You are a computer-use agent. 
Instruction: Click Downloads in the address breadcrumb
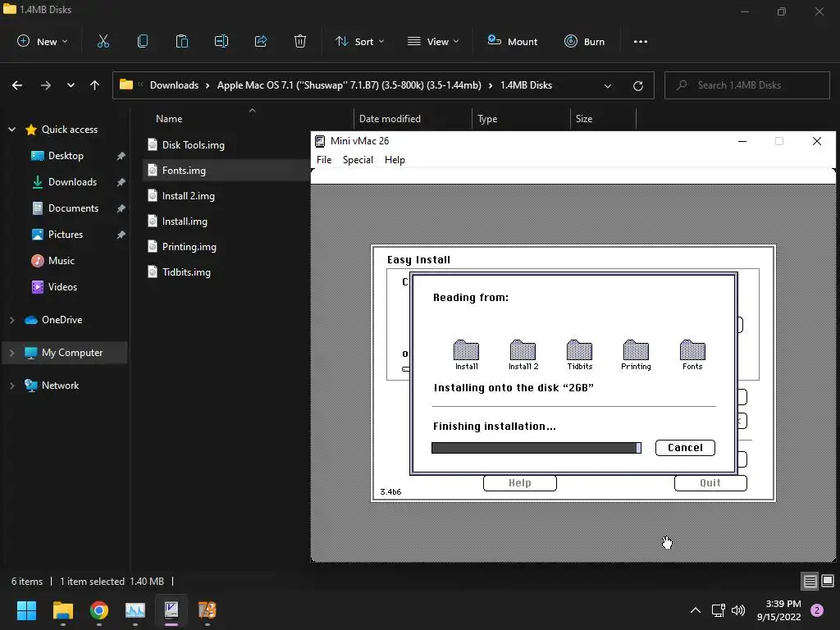174,85
